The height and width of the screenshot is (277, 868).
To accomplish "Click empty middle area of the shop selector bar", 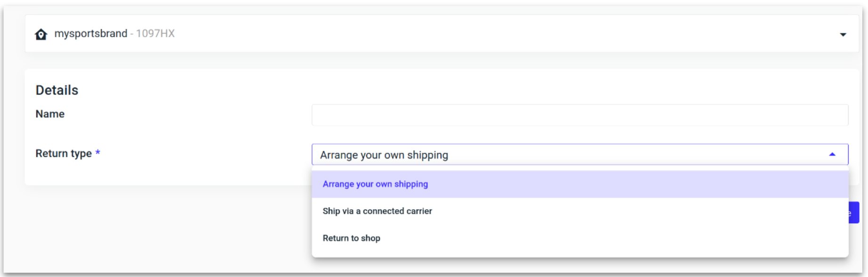I will point(471,33).
